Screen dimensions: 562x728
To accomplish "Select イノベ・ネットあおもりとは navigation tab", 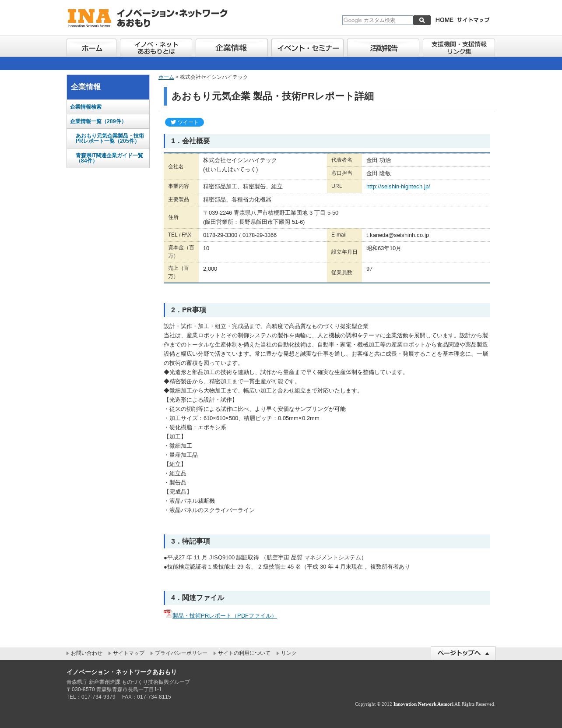I will tap(156, 48).
